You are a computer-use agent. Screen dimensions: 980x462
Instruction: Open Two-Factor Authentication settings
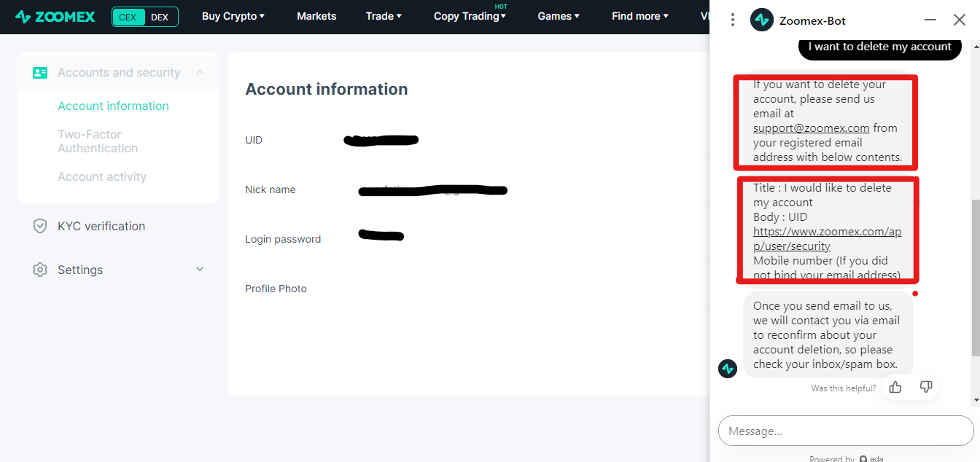coord(98,141)
